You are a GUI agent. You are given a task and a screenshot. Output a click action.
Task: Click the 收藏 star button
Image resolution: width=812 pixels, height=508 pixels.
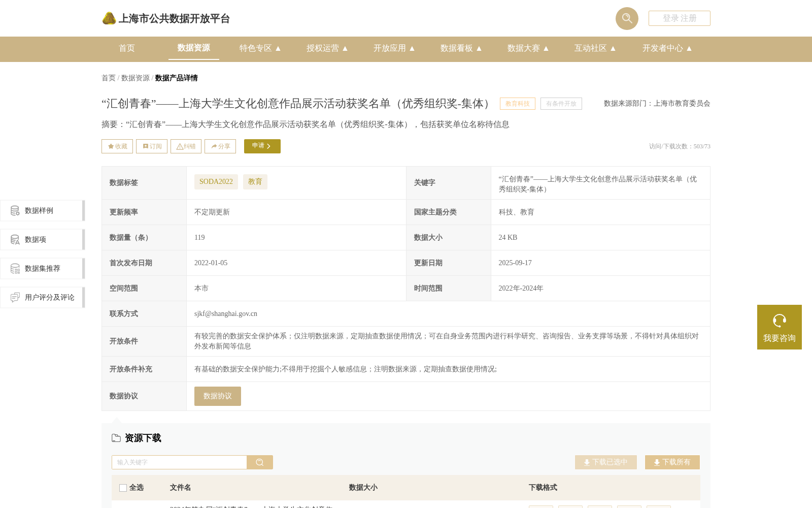pos(117,146)
